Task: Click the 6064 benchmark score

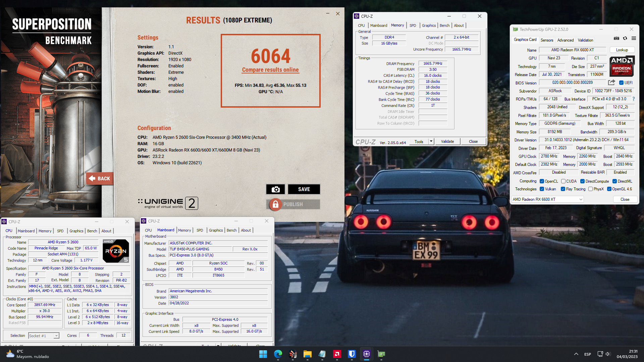Action: [270, 56]
